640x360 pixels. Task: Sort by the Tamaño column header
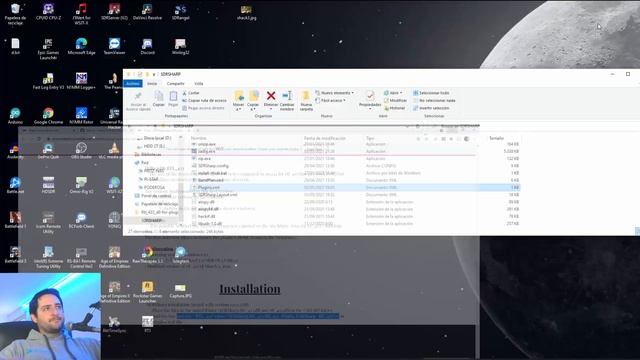(497, 138)
